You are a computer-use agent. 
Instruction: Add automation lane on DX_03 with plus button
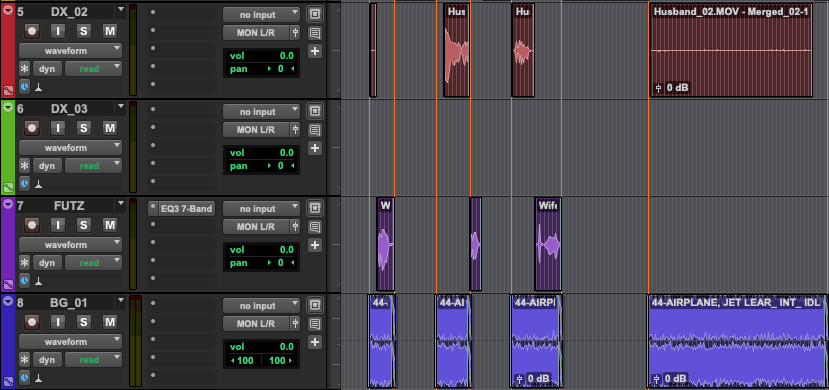pyautogui.click(x=315, y=148)
